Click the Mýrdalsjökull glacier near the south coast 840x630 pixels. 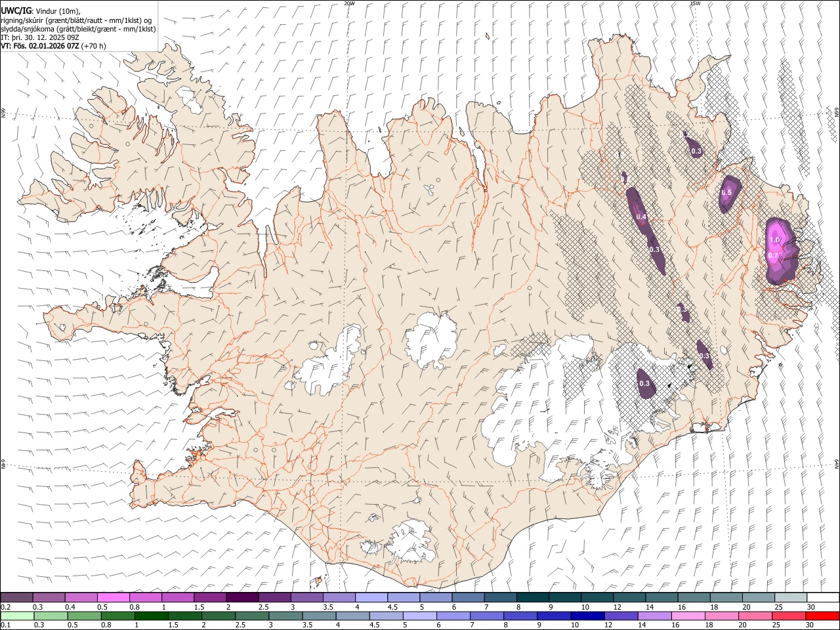tap(410, 541)
